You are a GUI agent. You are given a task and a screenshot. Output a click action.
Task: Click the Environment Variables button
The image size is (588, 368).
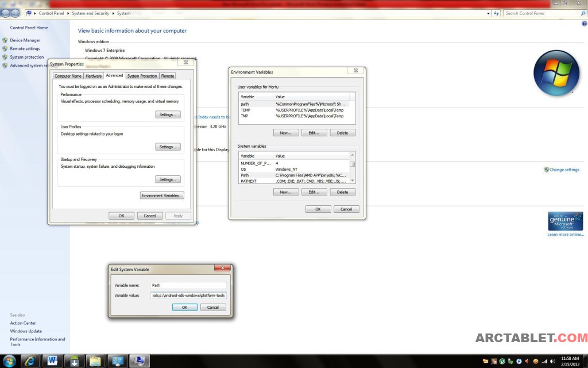(162, 195)
